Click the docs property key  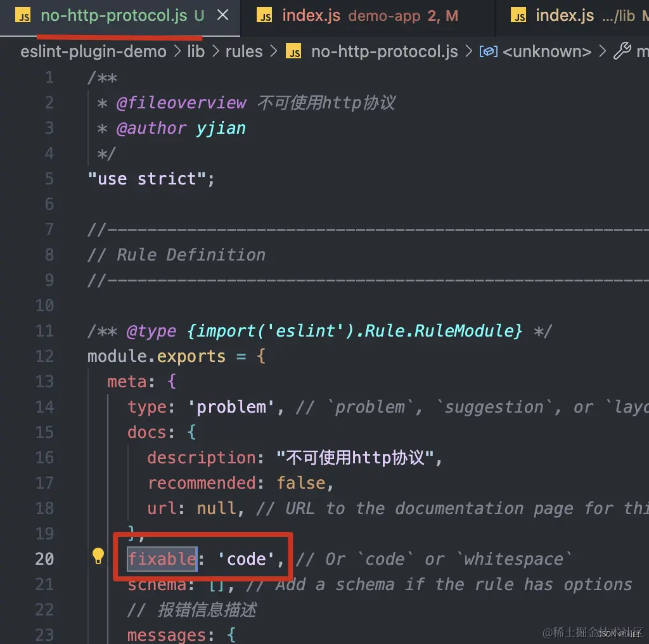point(147,432)
